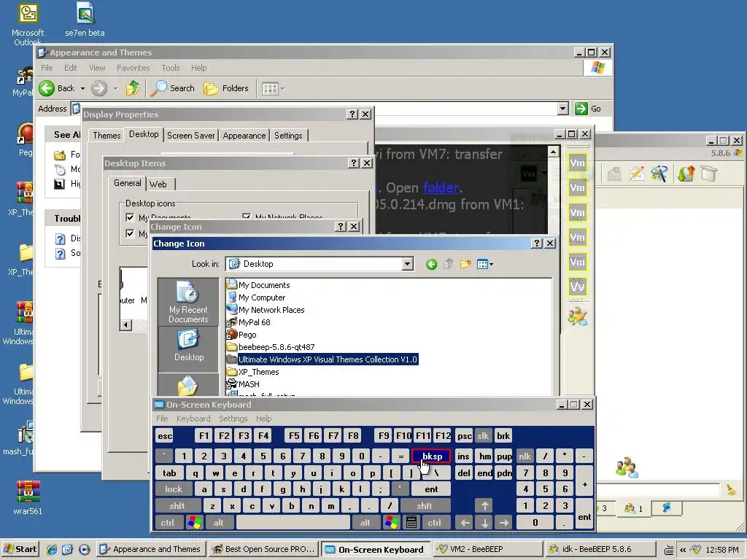Click Back button in Appearance and Themes window
The image size is (747, 560).
pos(57,88)
